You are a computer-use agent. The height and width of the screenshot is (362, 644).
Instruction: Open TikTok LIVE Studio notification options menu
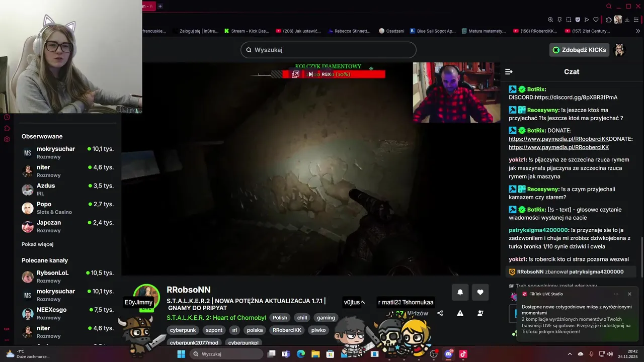coord(616,294)
